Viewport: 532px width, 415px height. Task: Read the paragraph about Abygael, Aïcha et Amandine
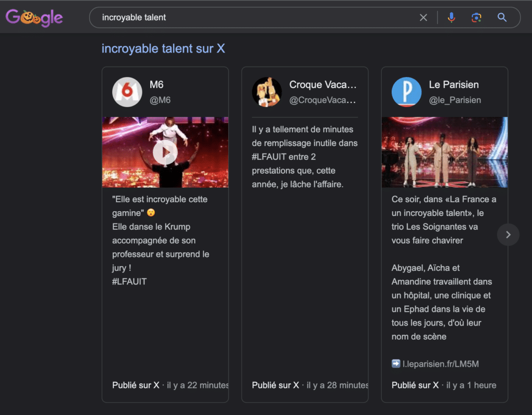click(442, 302)
